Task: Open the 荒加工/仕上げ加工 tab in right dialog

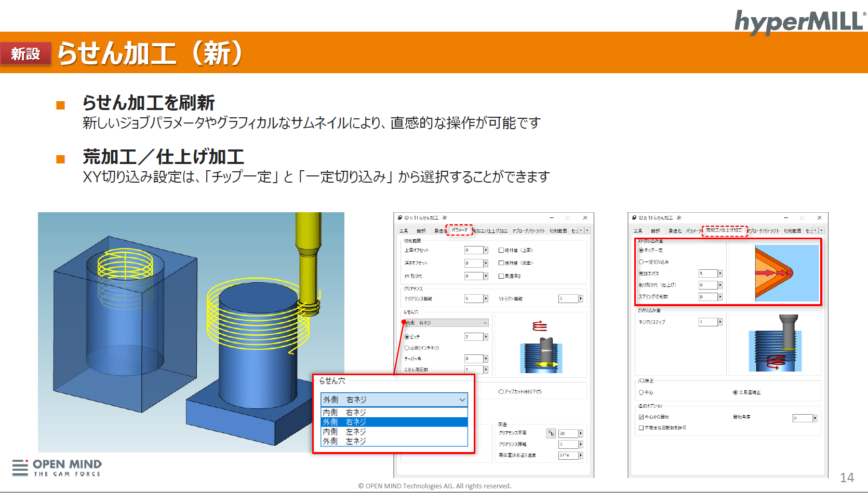Action: tap(724, 230)
